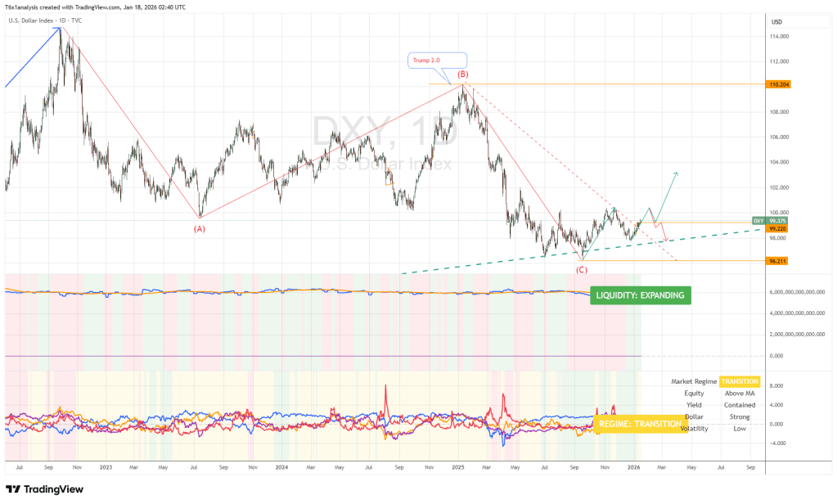The image size is (837, 504).
Task: Click the Strong table value
Action: 740,417
